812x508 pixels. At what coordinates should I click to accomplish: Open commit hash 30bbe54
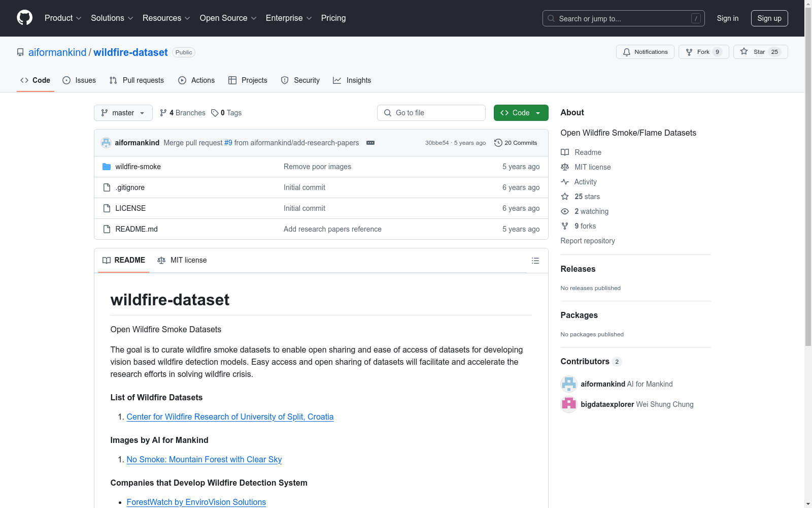click(437, 143)
